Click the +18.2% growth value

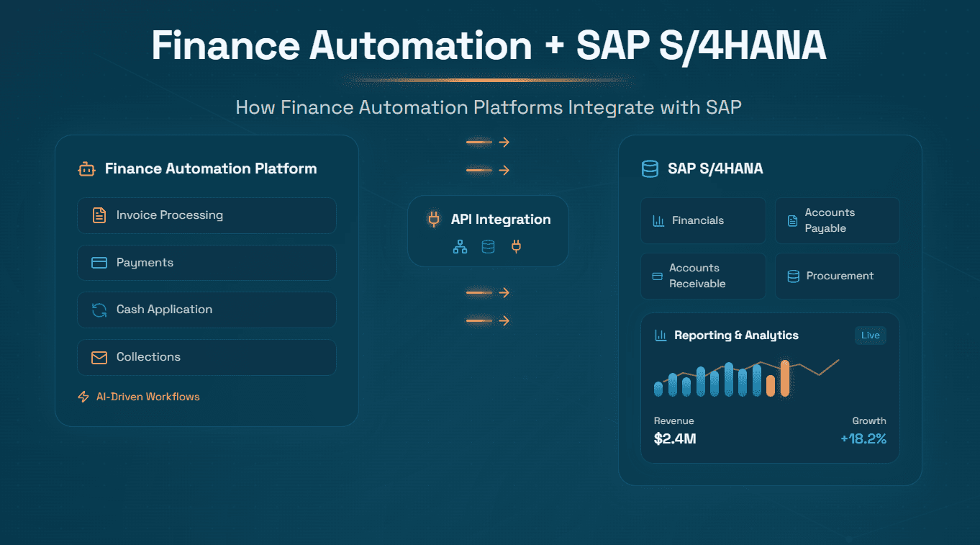click(863, 438)
